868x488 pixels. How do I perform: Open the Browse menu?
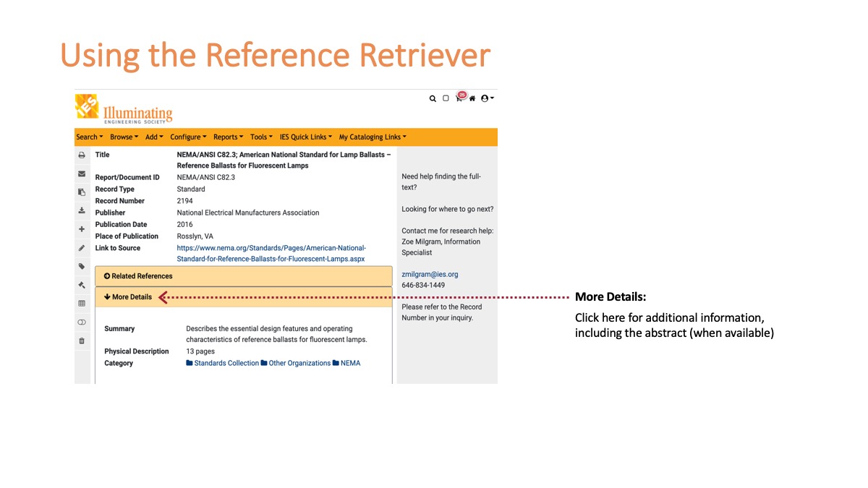coord(124,137)
